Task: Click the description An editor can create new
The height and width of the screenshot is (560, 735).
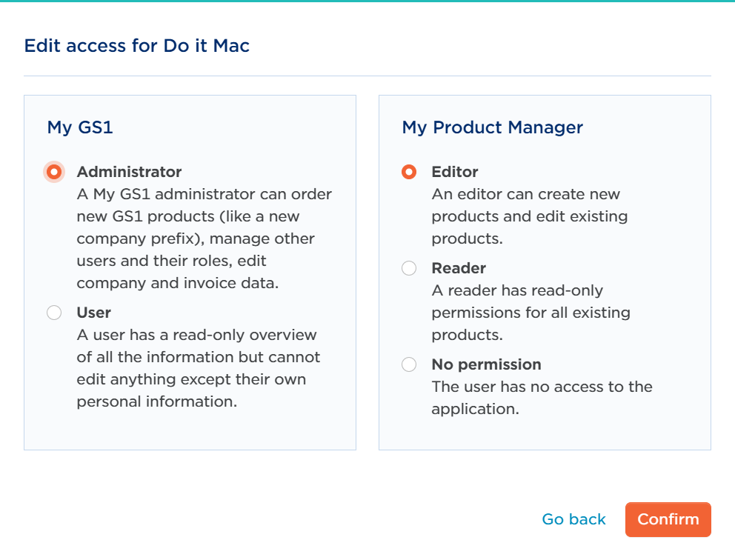Action: pyautogui.click(x=530, y=216)
